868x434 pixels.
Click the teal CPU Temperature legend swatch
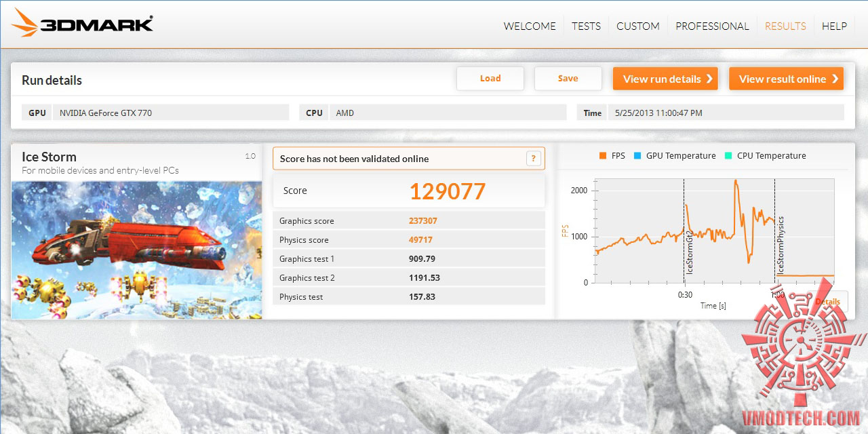tap(728, 156)
